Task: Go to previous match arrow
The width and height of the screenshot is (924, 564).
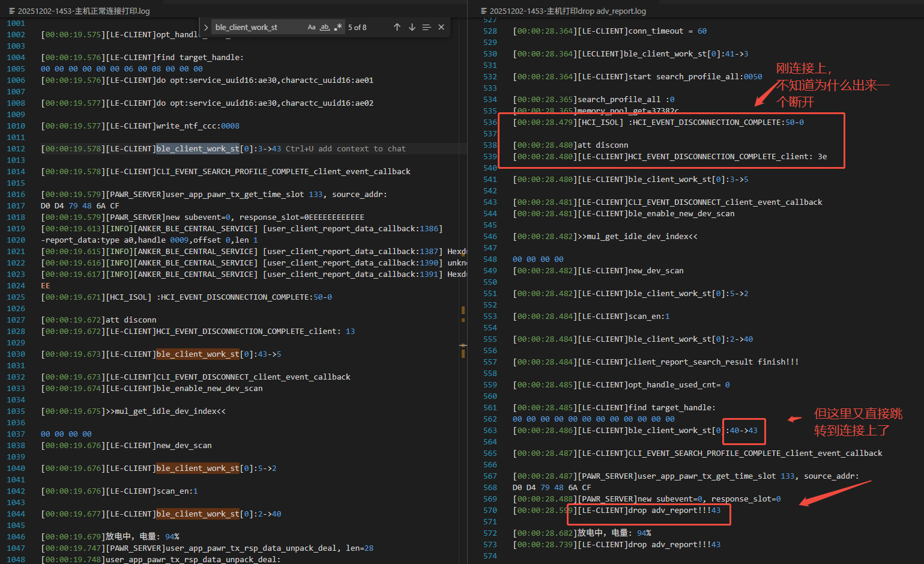Action: pyautogui.click(x=397, y=27)
